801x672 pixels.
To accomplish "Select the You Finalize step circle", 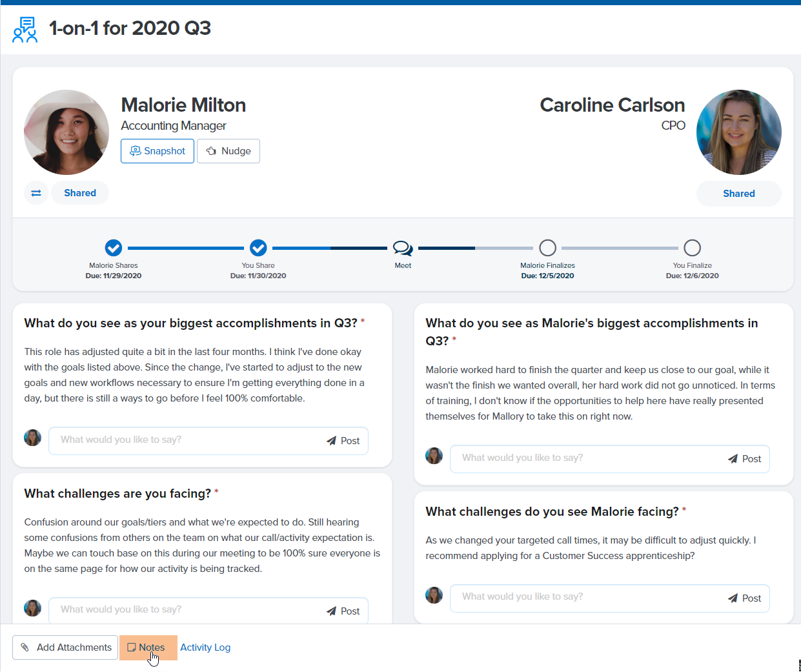I will (x=692, y=248).
